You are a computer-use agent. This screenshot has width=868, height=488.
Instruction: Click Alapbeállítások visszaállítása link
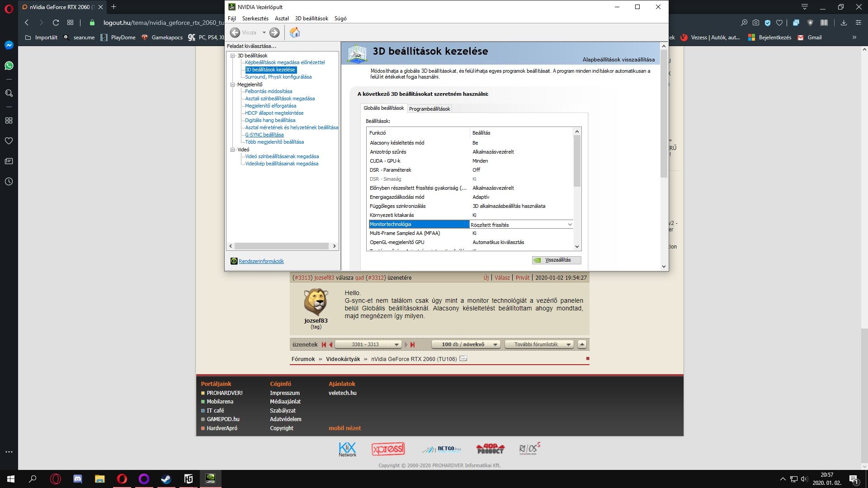coord(618,60)
